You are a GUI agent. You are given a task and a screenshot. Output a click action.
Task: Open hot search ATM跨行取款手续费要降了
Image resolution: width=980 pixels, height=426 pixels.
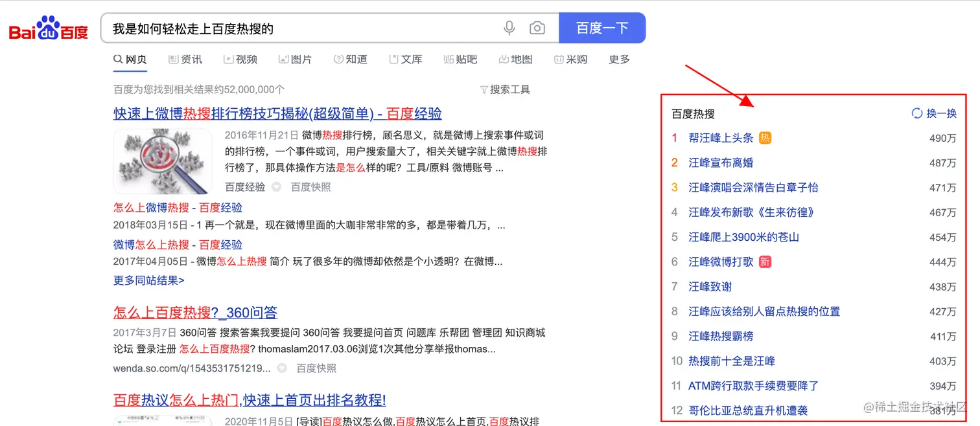coord(753,386)
